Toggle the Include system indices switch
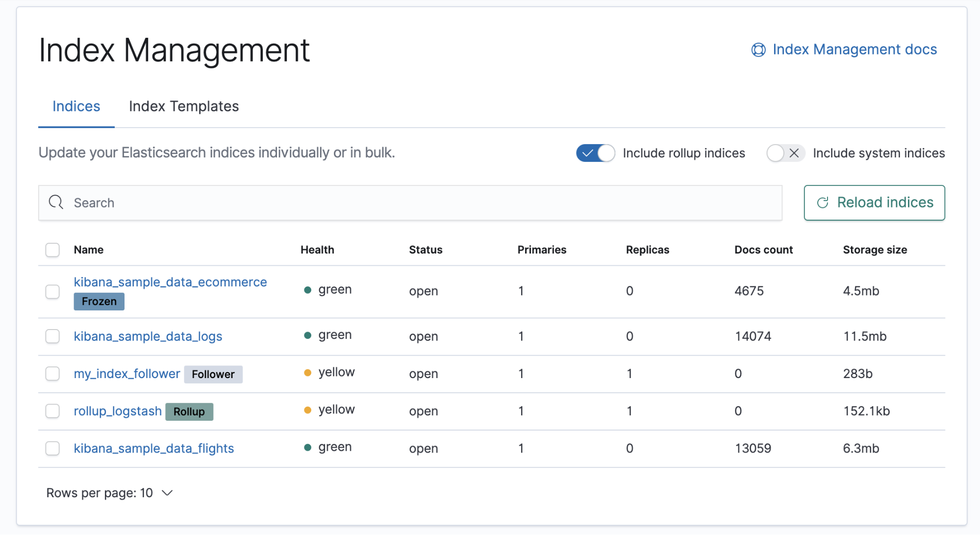The image size is (980, 535). (x=784, y=152)
